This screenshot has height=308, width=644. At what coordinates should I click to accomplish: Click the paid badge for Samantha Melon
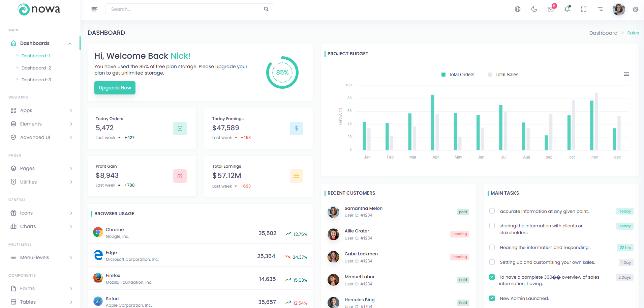click(x=463, y=212)
